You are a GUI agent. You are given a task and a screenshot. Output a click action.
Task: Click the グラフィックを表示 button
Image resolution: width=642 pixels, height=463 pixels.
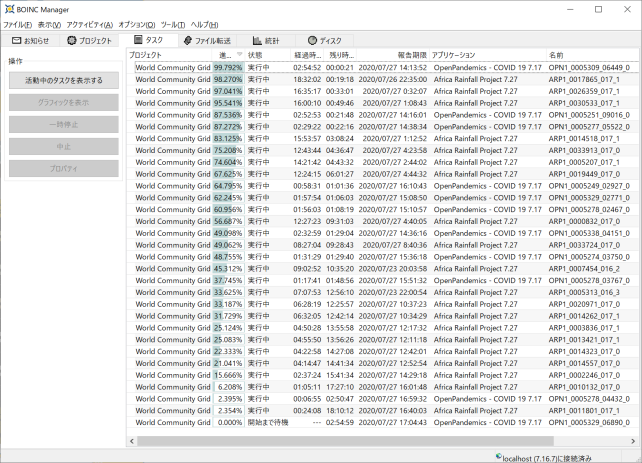[64, 102]
